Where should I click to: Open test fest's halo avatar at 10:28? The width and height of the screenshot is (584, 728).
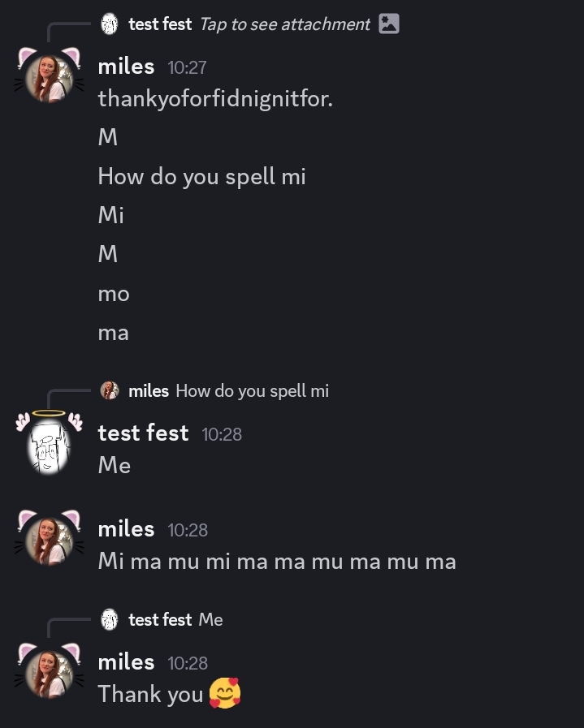[49, 445]
